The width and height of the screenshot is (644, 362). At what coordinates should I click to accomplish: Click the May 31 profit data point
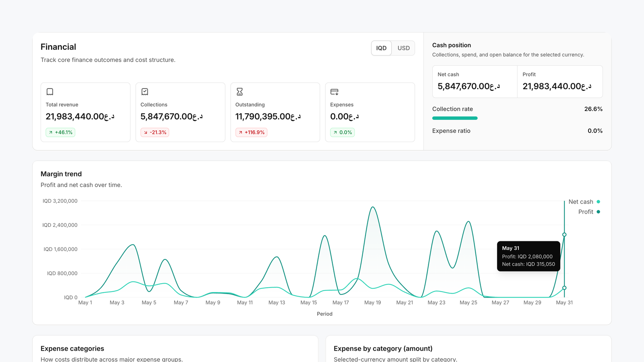click(564, 234)
